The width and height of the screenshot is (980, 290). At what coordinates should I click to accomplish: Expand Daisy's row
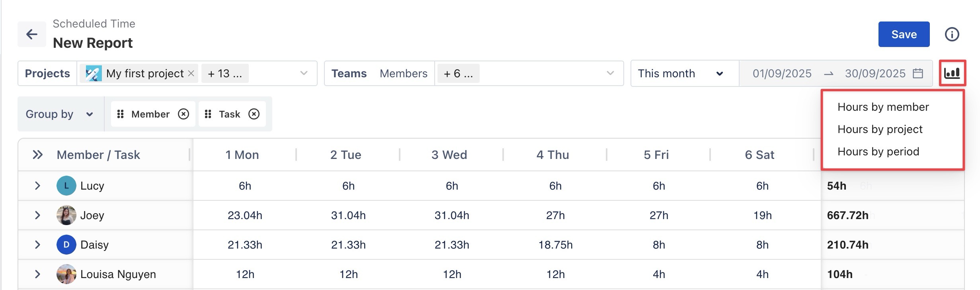37,245
